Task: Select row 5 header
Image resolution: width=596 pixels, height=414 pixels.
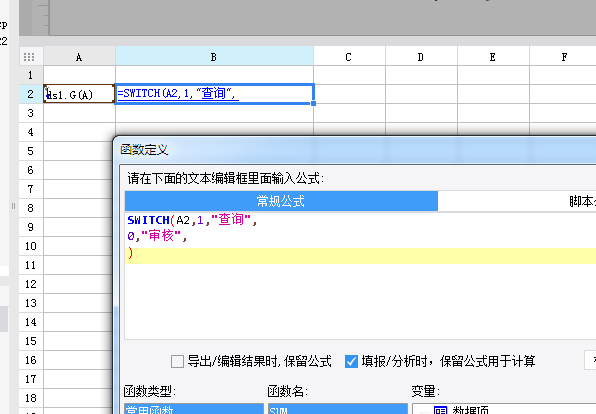Action: (31, 151)
